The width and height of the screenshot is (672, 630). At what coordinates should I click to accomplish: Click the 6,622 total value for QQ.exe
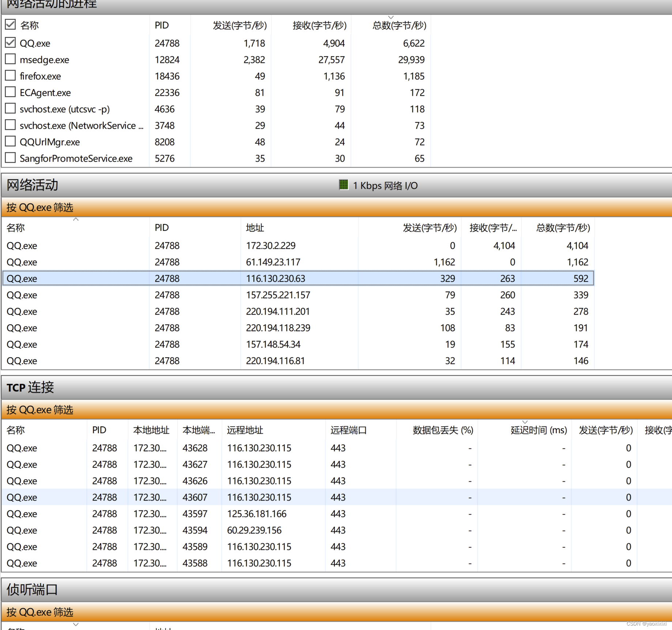(414, 43)
